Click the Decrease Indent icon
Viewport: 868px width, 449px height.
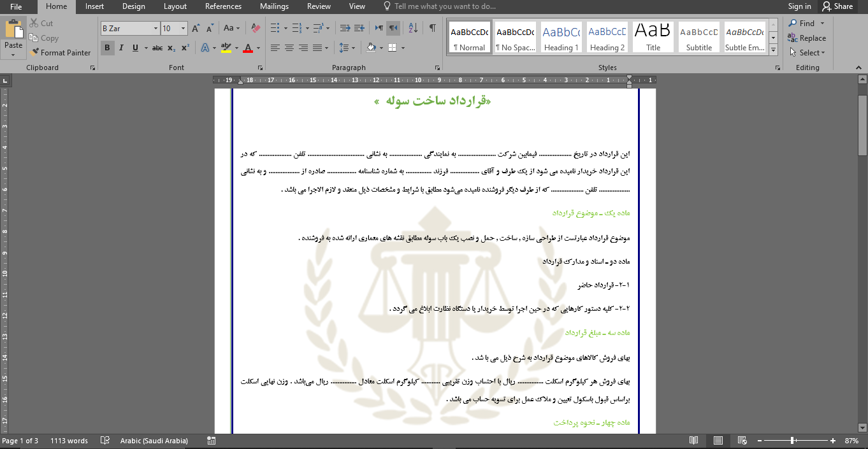(x=345, y=28)
